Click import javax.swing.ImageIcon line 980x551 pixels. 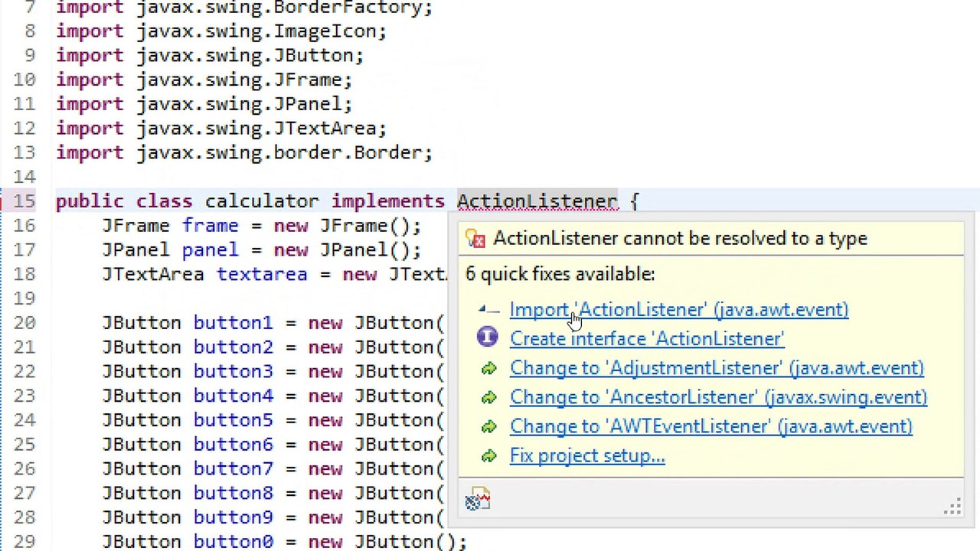(x=221, y=31)
